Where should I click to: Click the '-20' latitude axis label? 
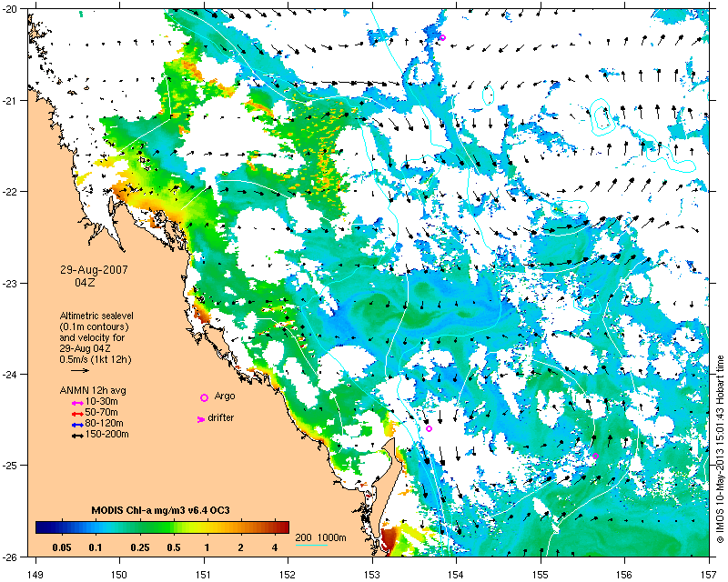(9, 10)
